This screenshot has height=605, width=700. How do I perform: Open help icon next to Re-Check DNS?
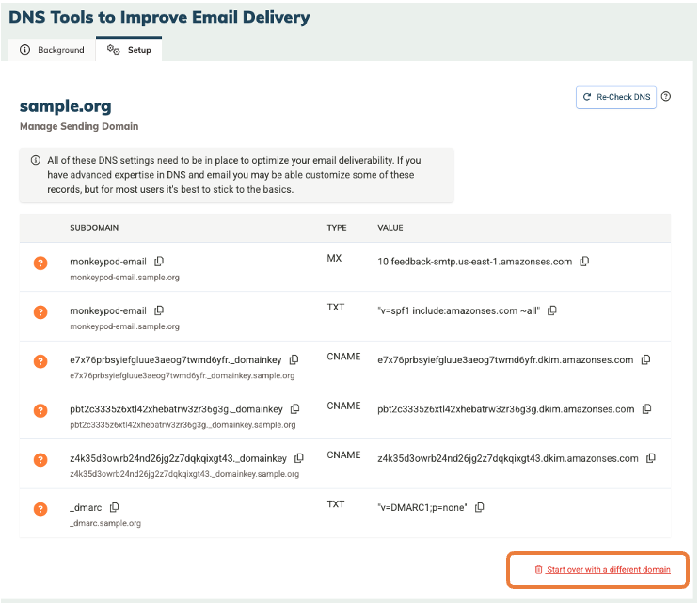click(665, 97)
